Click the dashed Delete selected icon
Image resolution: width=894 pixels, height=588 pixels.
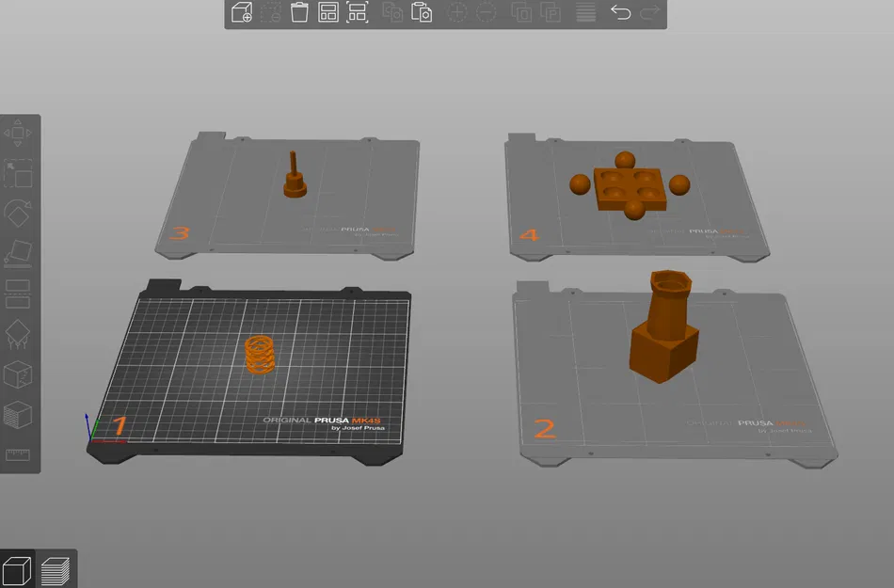click(271, 12)
